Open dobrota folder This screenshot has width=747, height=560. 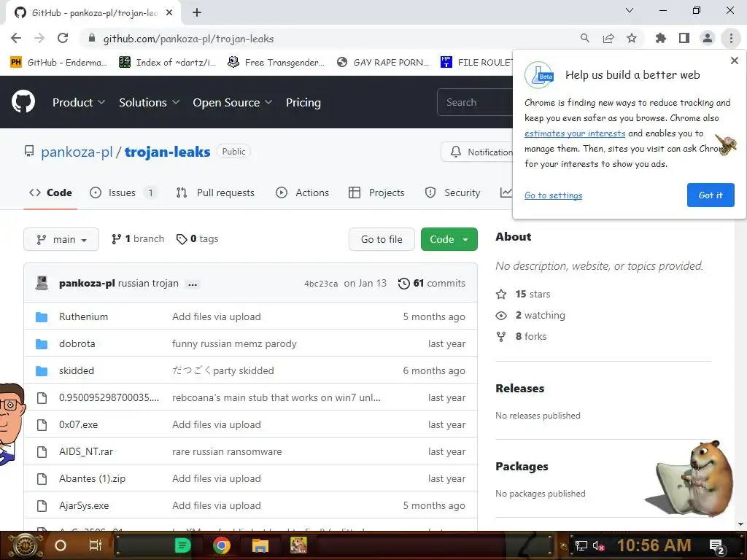(x=77, y=344)
